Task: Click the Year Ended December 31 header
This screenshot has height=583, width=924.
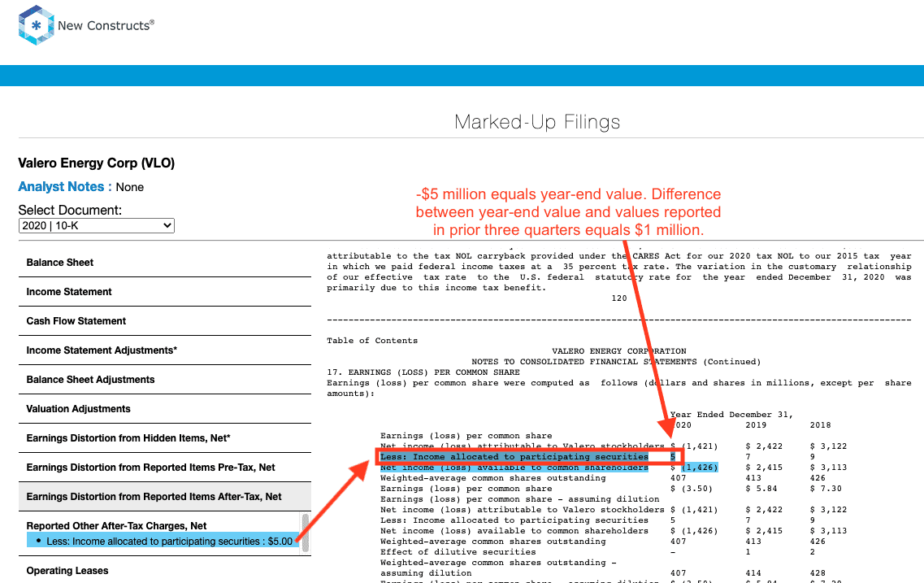Action: coord(731,415)
